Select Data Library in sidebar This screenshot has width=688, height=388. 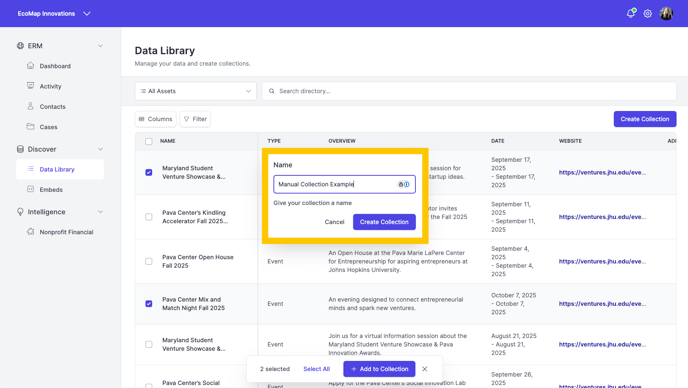60,169
